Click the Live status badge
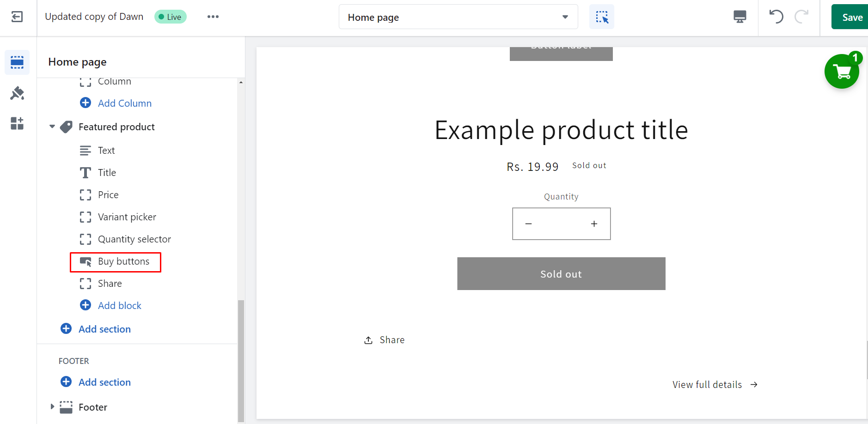 click(170, 17)
